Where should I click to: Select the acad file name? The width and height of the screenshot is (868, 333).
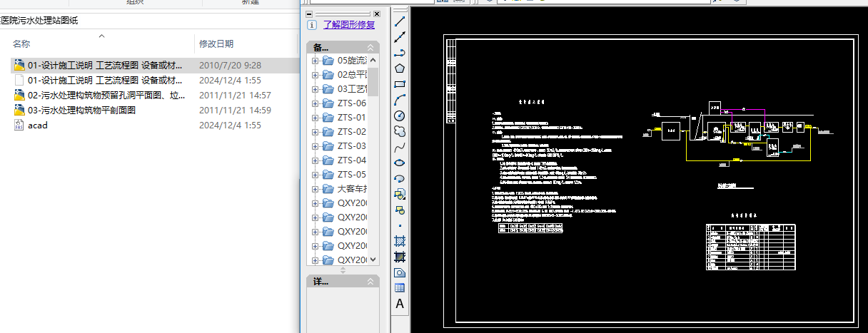click(38, 125)
